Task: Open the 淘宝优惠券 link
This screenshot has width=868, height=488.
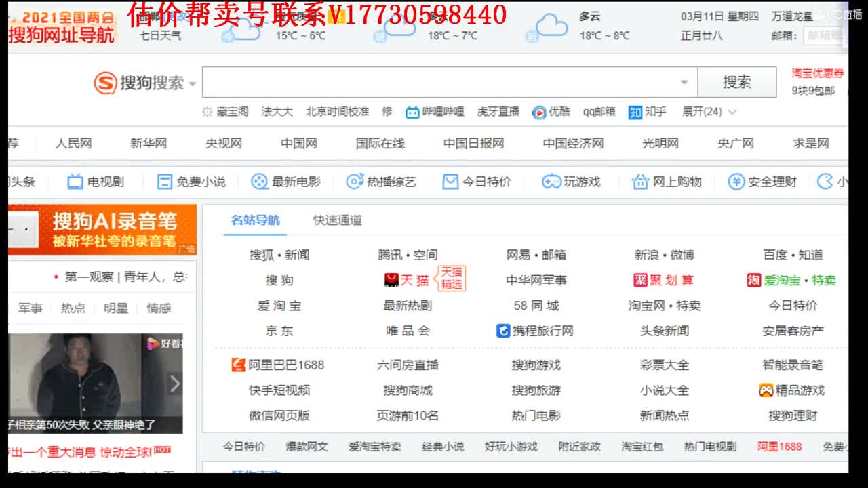Action: 818,73
